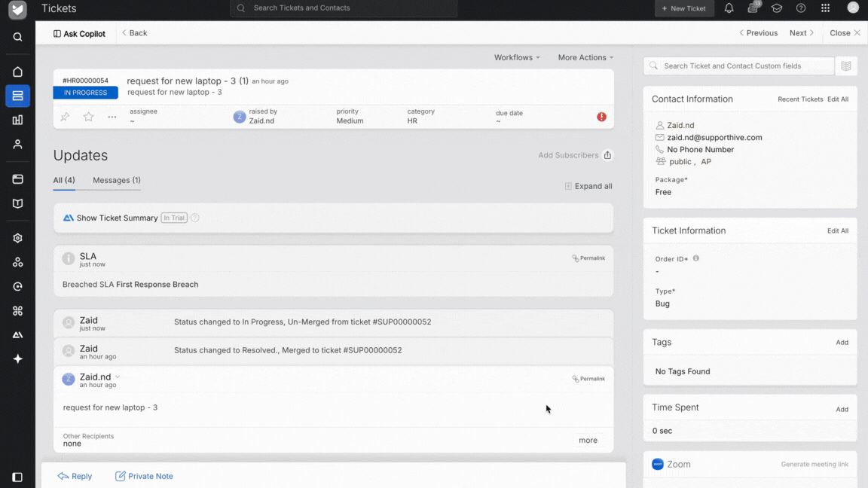Open the sparkle AI icon in sidebar

[x=18, y=359]
